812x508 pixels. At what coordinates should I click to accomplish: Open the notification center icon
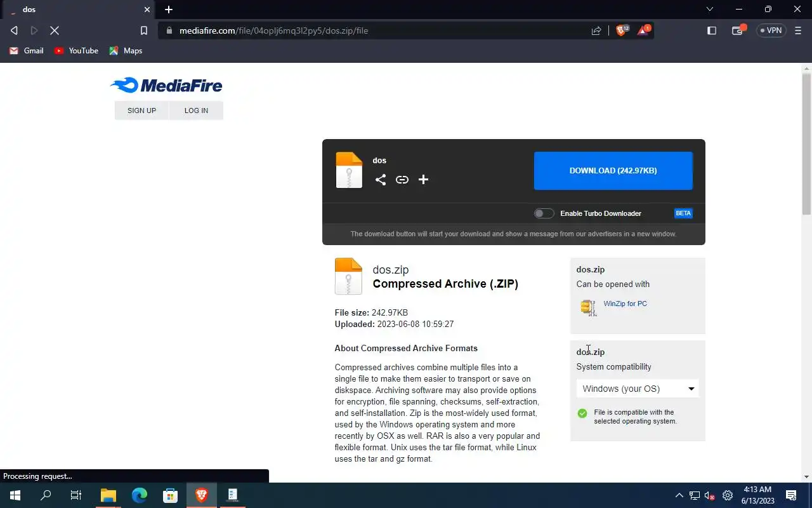[791, 495]
